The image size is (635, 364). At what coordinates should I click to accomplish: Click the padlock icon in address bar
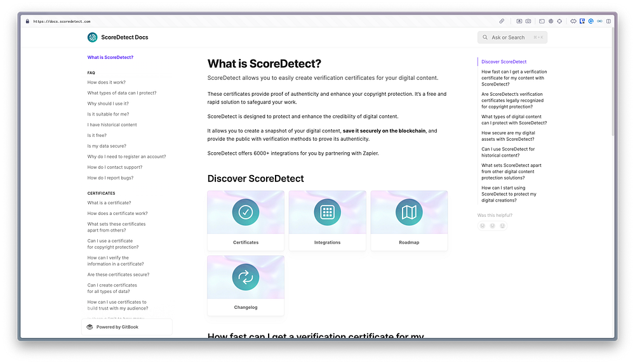[27, 22]
